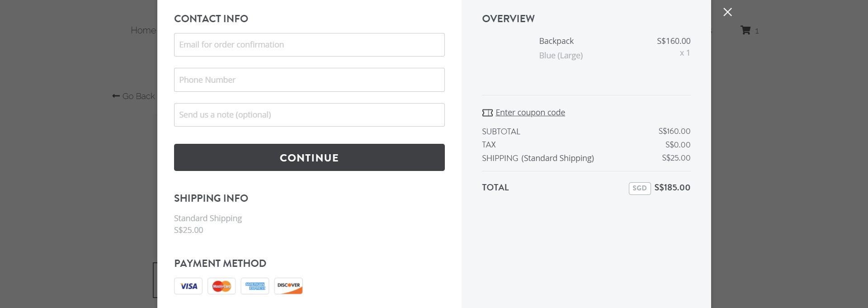Click the Phone Number input field

click(x=309, y=80)
